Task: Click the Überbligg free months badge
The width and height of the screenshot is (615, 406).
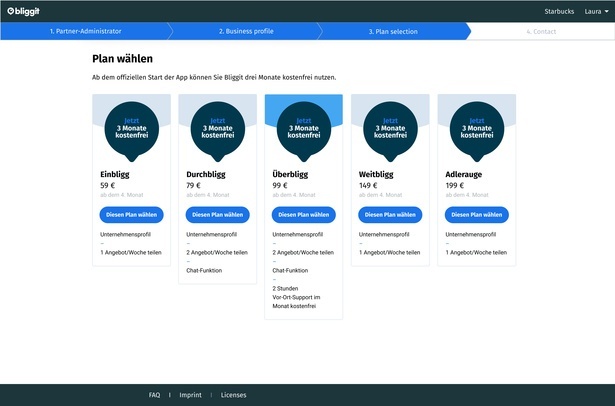Action: [x=303, y=129]
